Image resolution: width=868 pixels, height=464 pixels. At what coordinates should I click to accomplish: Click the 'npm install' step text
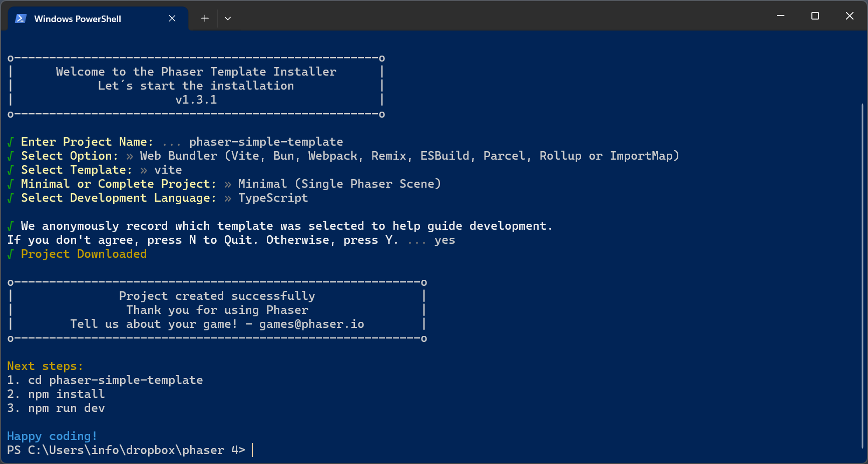click(x=66, y=394)
